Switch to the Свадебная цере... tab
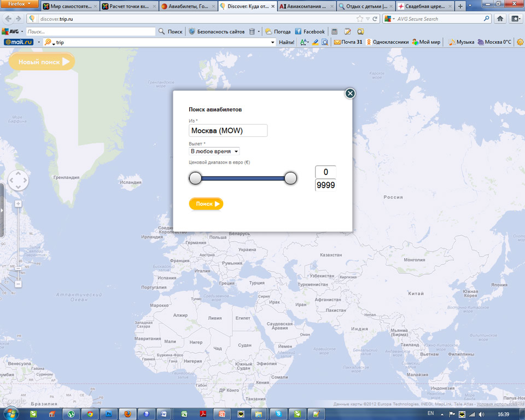The width and height of the screenshot is (525, 420). pos(424,6)
